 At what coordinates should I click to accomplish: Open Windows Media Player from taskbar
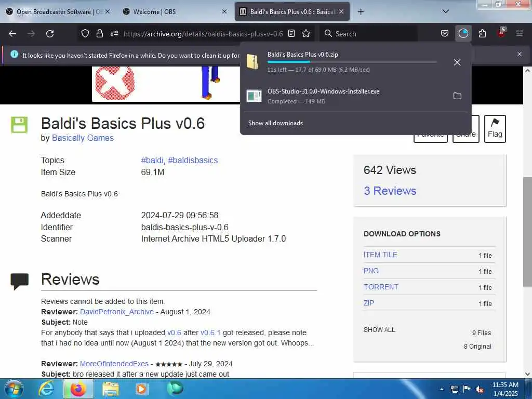[x=141, y=389]
